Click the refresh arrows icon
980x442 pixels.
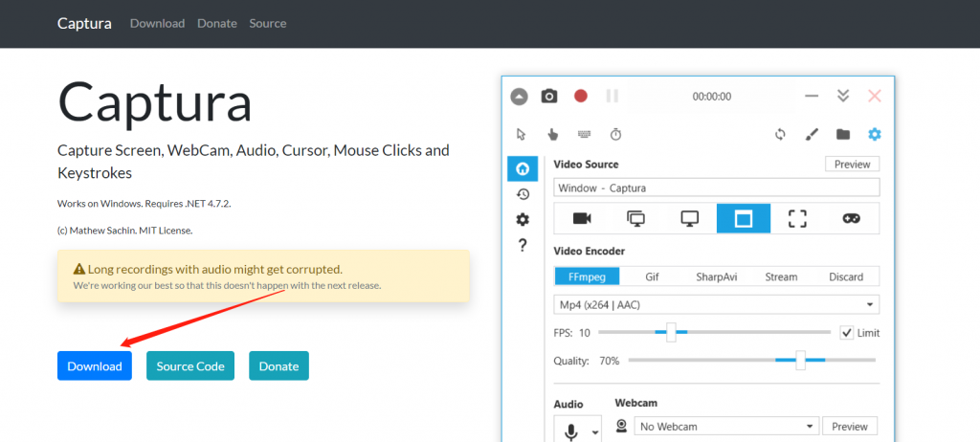point(780,134)
